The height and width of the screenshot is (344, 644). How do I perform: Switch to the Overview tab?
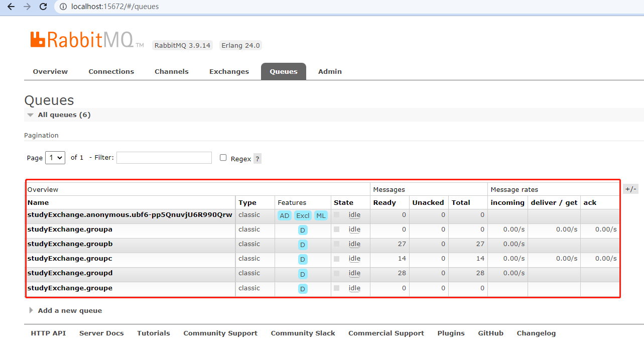50,71
